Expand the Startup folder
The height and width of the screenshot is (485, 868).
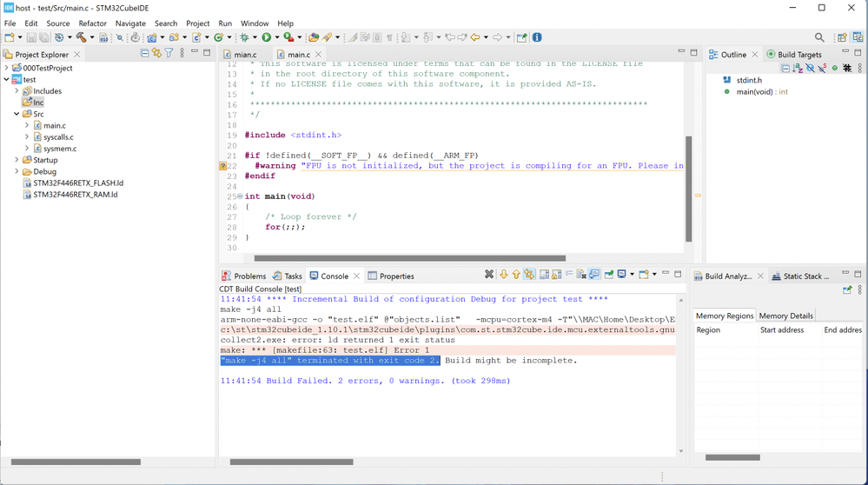pos(17,159)
